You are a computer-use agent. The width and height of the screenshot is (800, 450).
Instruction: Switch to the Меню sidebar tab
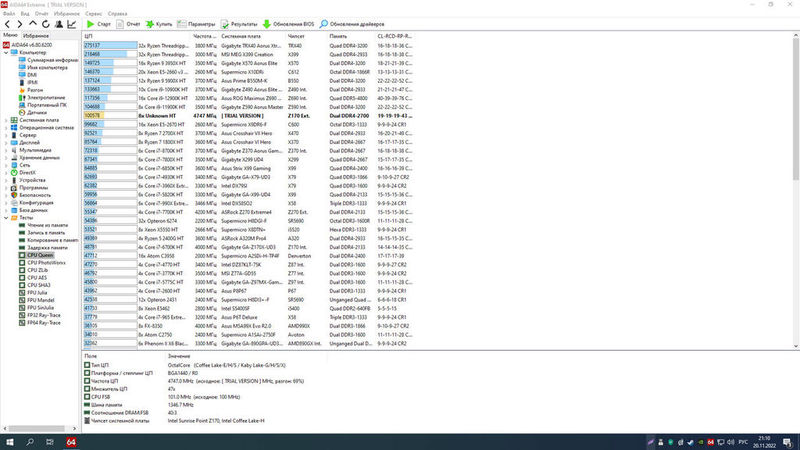(x=10, y=35)
